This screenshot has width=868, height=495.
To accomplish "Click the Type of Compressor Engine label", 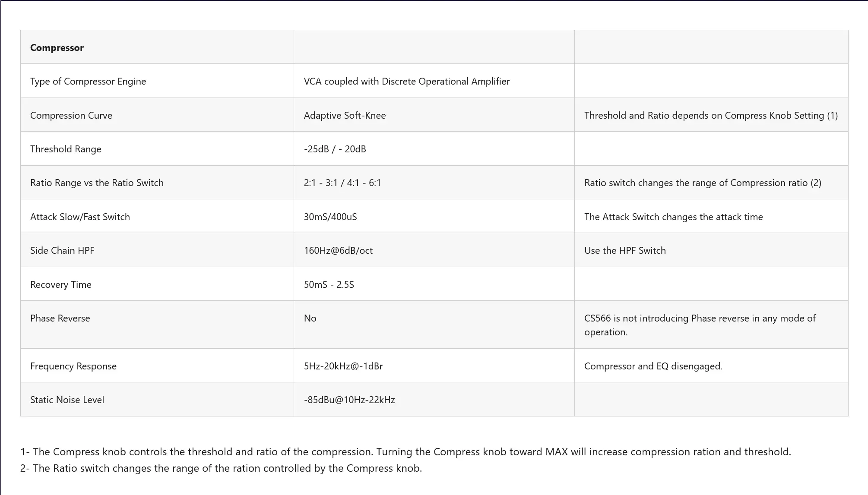I will (88, 81).
